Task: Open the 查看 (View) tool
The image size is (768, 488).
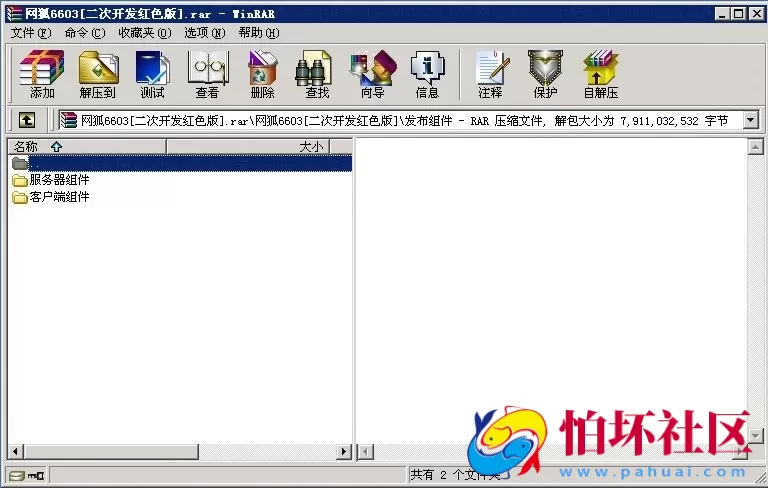Action: pyautogui.click(x=207, y=75)
